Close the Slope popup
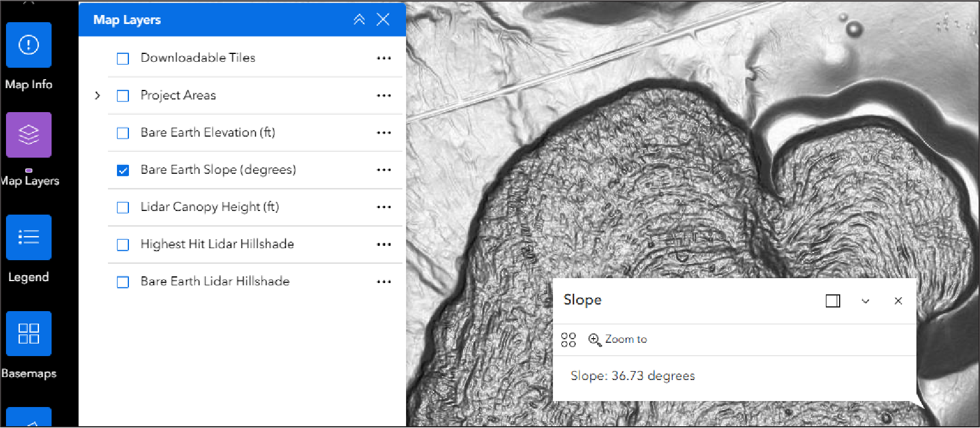This screenshot has width=980, height=428. [898, 301]
